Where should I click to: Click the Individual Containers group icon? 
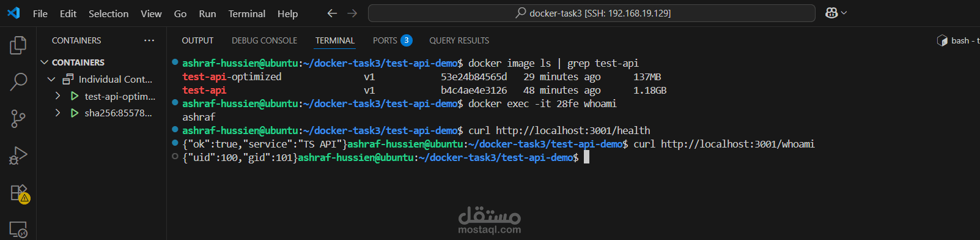coord(68,79)
